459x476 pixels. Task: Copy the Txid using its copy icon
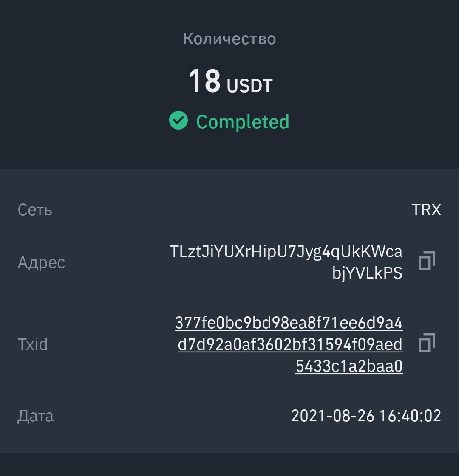coord(427,343)
